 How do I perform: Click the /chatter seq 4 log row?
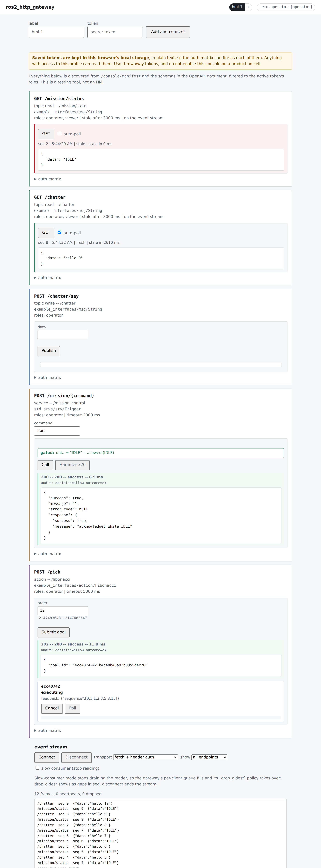click(74, 858)
